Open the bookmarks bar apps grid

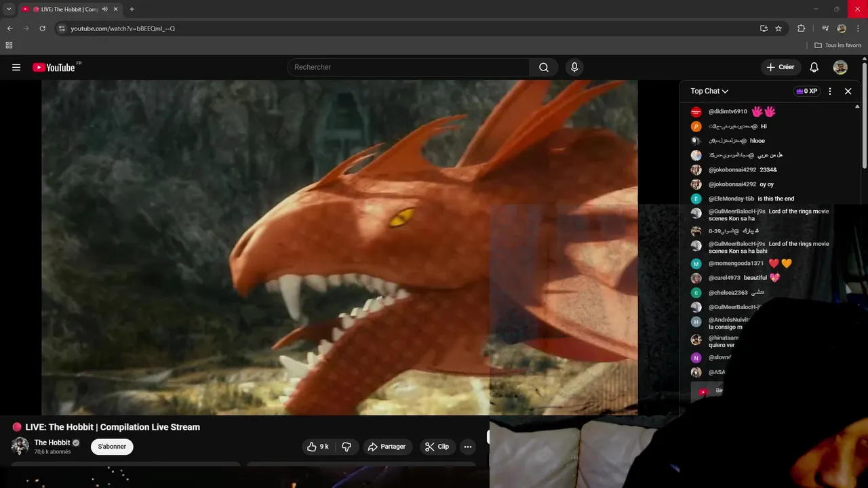pos(9,45)
